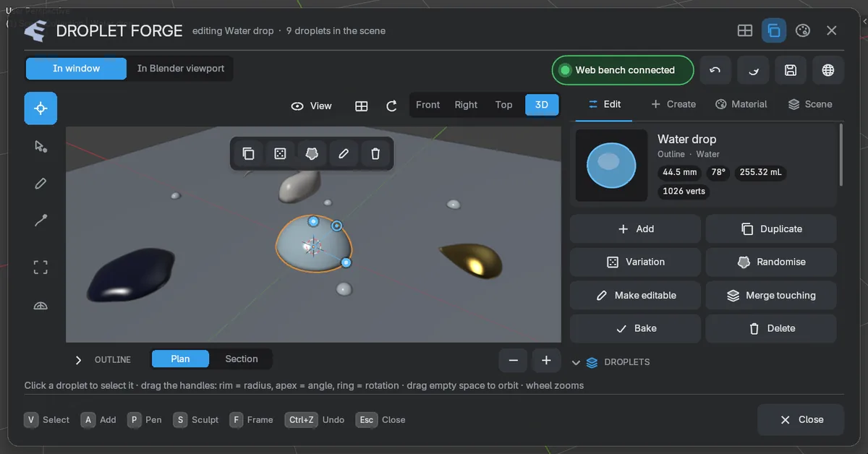This screenshot has width=868, height=454.
Task: Click the Randomise button
Action: coord(771,262)
